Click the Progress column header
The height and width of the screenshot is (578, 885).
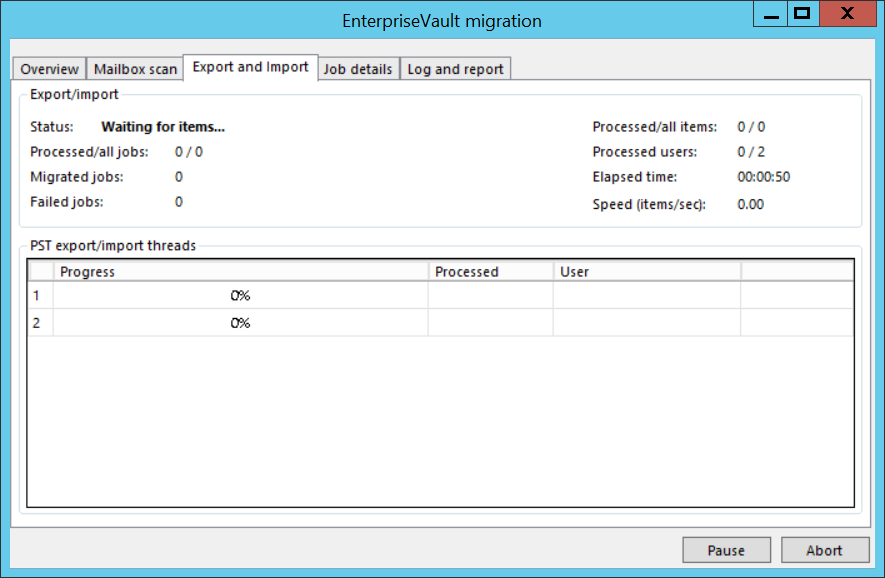pos(240,271)
